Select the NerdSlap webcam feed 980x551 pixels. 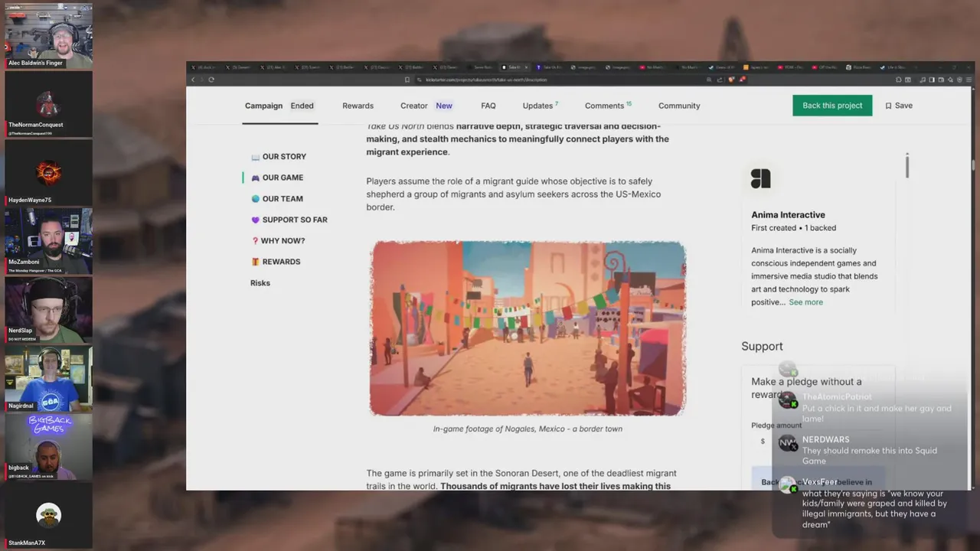pyautogui.click(x=48, y=310)
